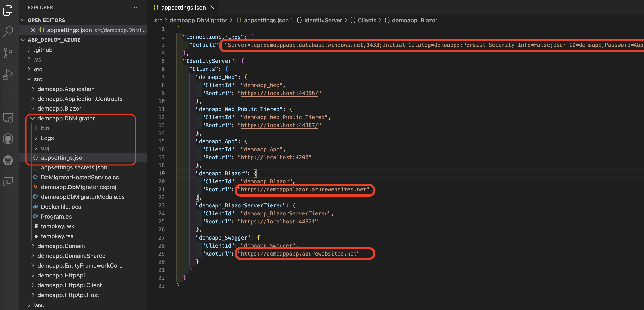Open the terminal panel icon in activity bar
This screenshot has width=644, height=310.
coord(8,182)
